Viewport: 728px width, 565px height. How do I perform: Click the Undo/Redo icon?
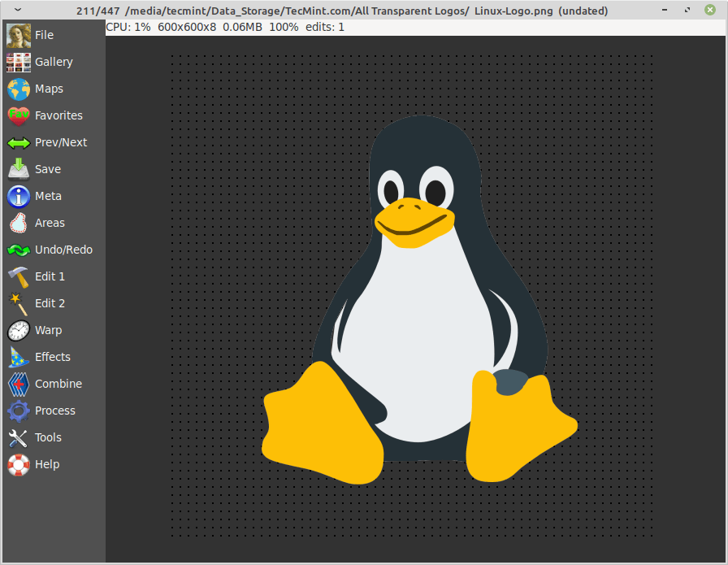[19, 250]
